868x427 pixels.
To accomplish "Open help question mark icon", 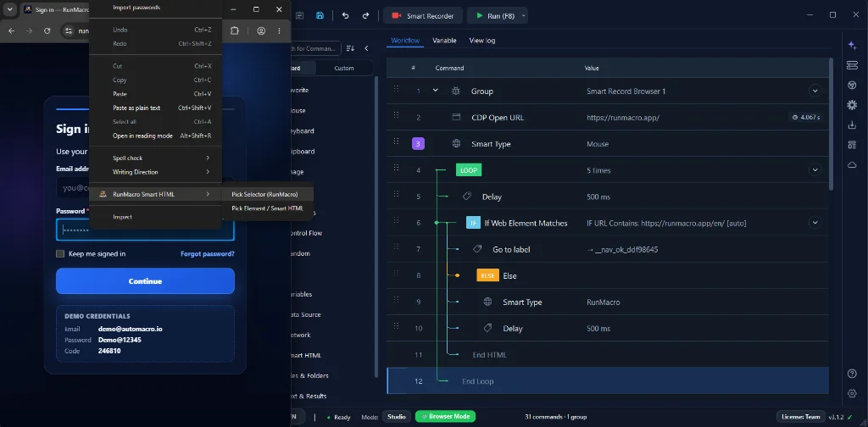I will pos(852,374).
